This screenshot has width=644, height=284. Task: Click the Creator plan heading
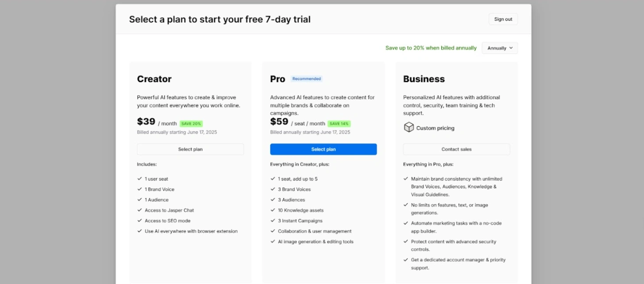coord(154,79)
